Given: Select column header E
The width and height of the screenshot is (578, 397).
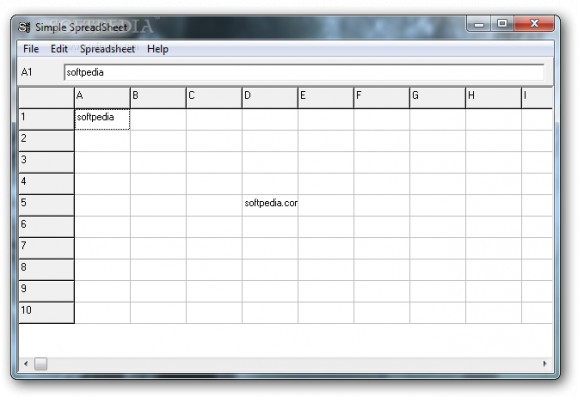Looking at the screenshot, I should [x=326, y=98].
